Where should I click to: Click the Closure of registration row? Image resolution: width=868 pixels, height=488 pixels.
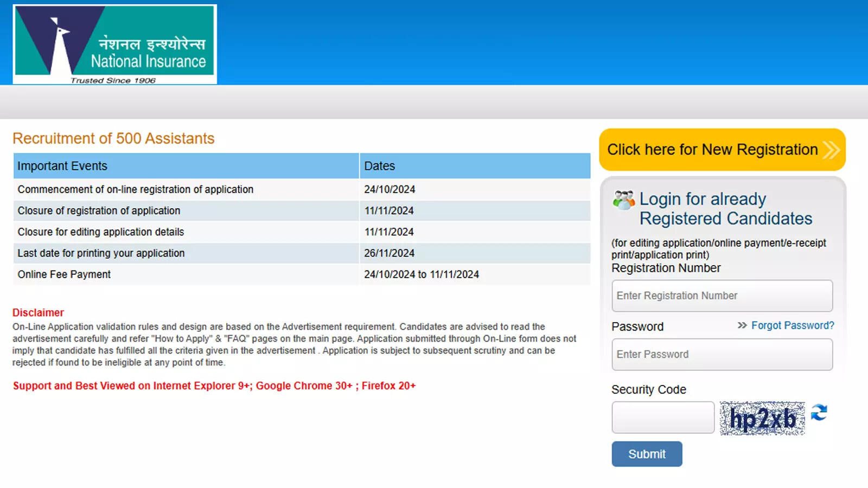(217, 210)
